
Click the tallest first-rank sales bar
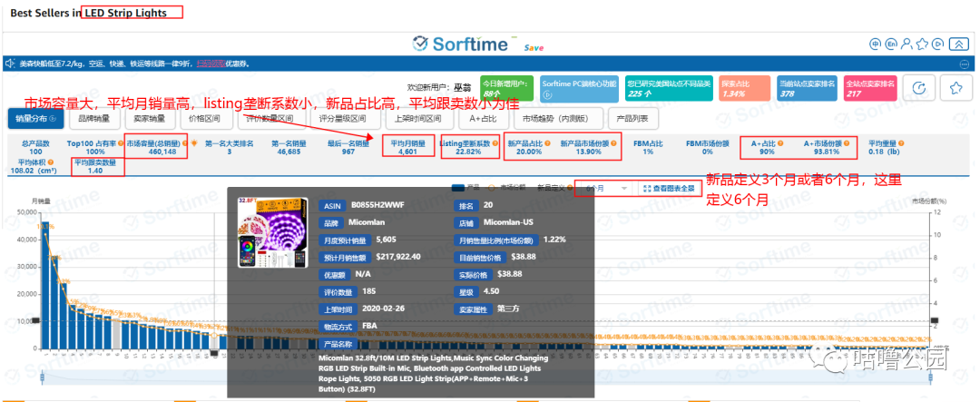(44, 286)
